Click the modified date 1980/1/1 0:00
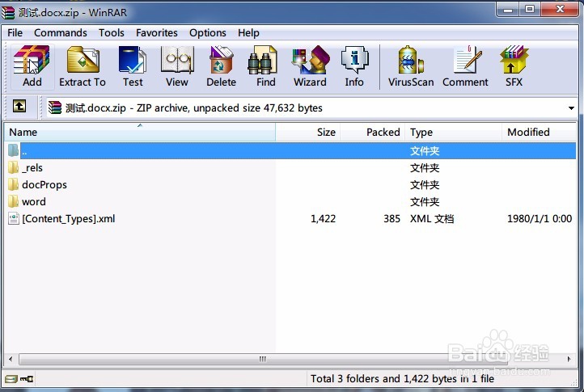Viewport: 584px width, 392px height. point(540,218)
